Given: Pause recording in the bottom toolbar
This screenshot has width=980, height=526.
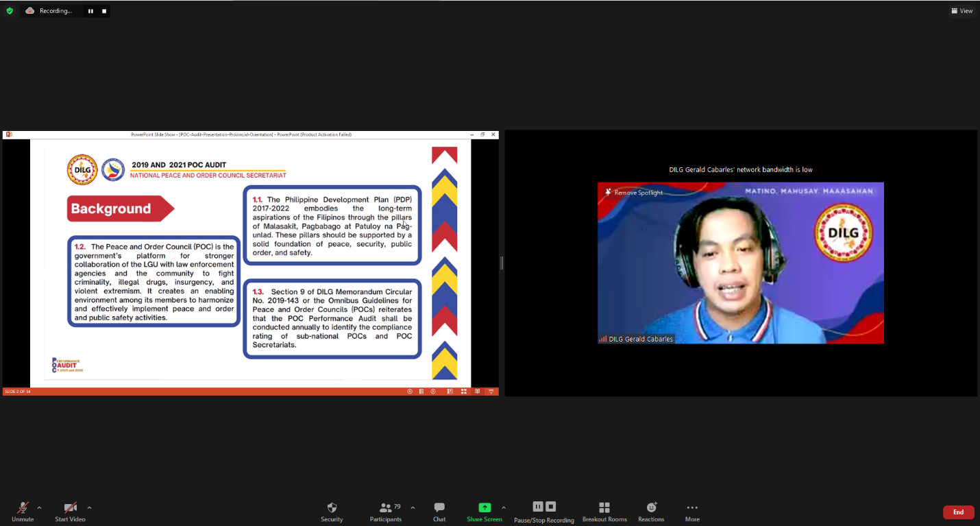Looking at the screenshot, I should tap(538, 507).
